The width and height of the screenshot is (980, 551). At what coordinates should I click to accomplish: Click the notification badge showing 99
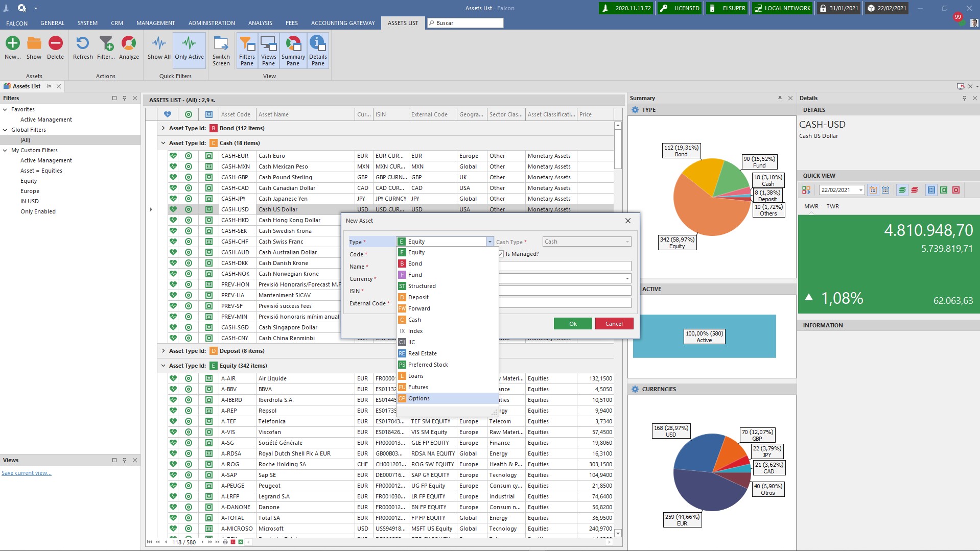[958, 17]
